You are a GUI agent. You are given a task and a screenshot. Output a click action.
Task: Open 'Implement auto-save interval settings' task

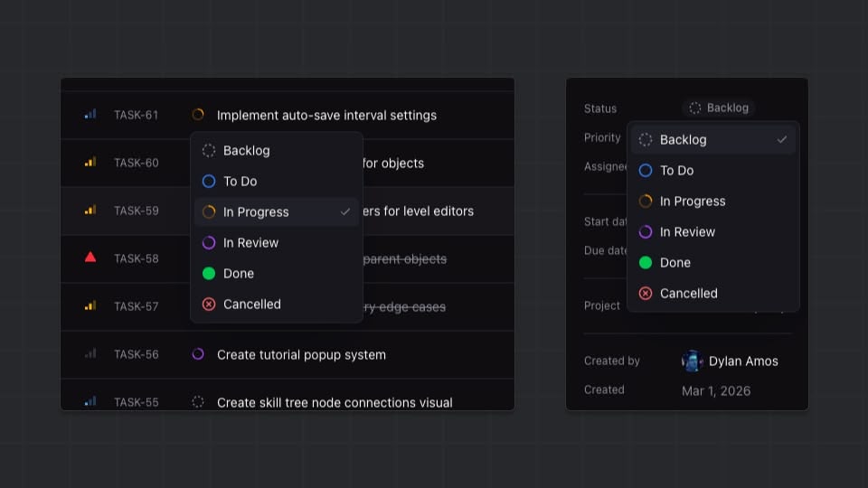(326, 115)
